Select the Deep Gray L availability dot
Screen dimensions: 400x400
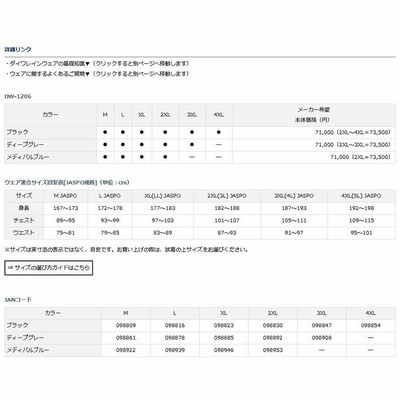123,145
